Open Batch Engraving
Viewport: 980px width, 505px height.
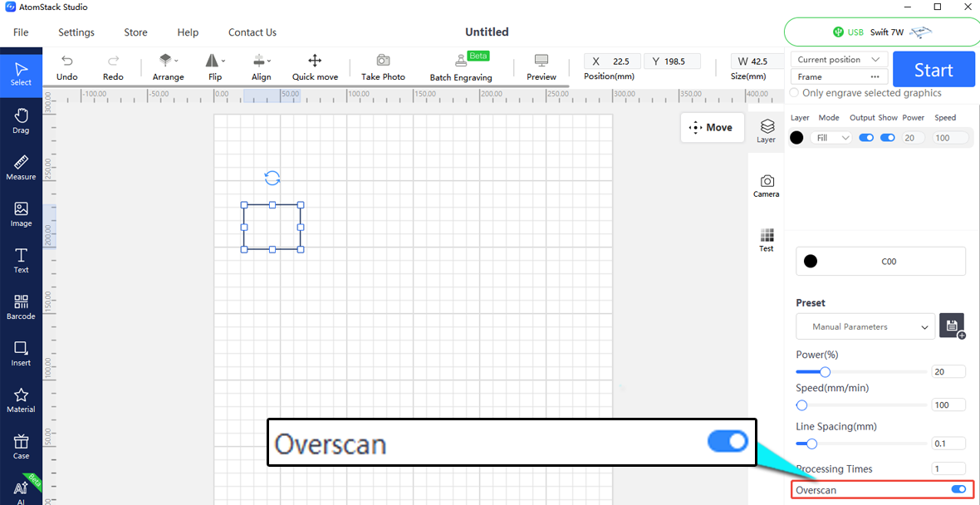(x=461, y=67)
